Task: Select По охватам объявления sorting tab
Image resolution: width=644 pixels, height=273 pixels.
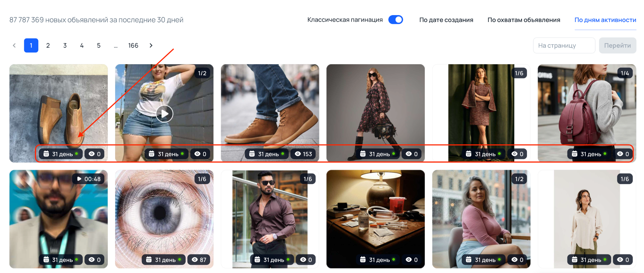Action: pos(524,20)
